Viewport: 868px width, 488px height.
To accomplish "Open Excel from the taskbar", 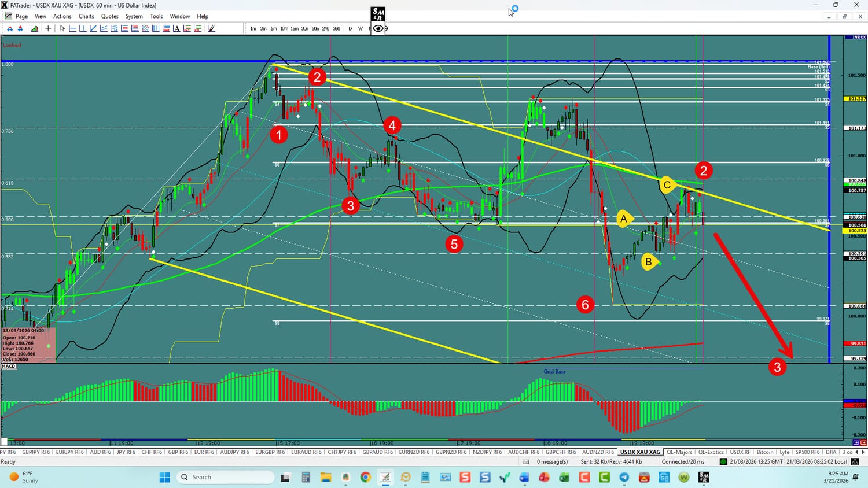I will click(564, 477).
